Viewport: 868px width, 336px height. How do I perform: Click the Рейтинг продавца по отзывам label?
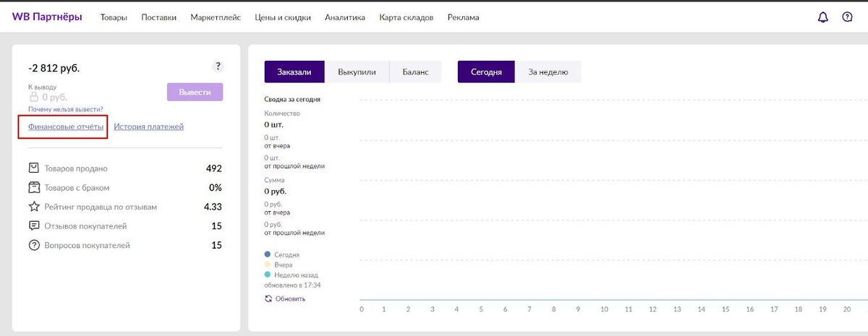tap(101, 207)
